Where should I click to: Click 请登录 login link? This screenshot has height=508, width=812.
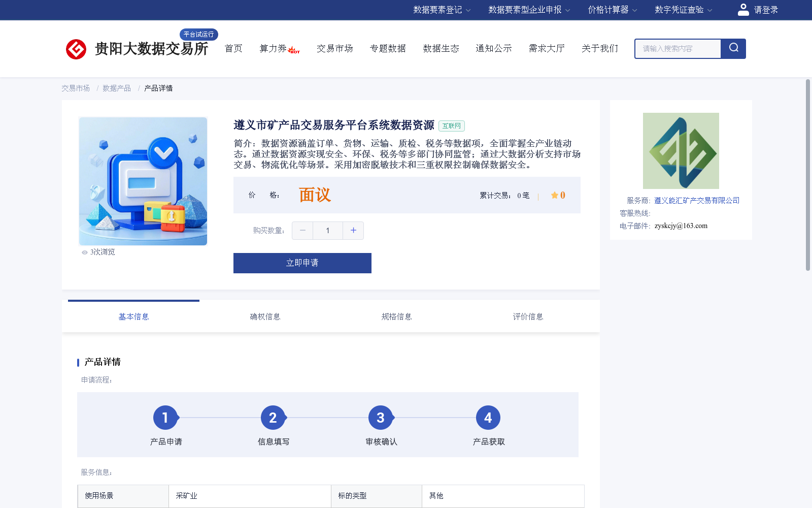(766, 10)
